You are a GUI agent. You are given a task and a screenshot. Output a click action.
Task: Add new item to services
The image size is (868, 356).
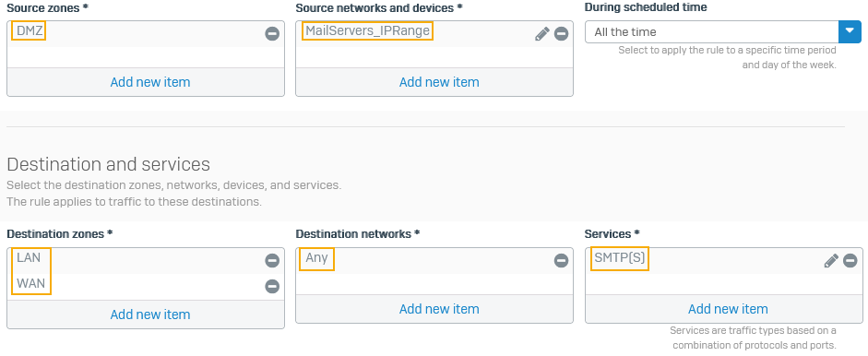pos(728,309)
